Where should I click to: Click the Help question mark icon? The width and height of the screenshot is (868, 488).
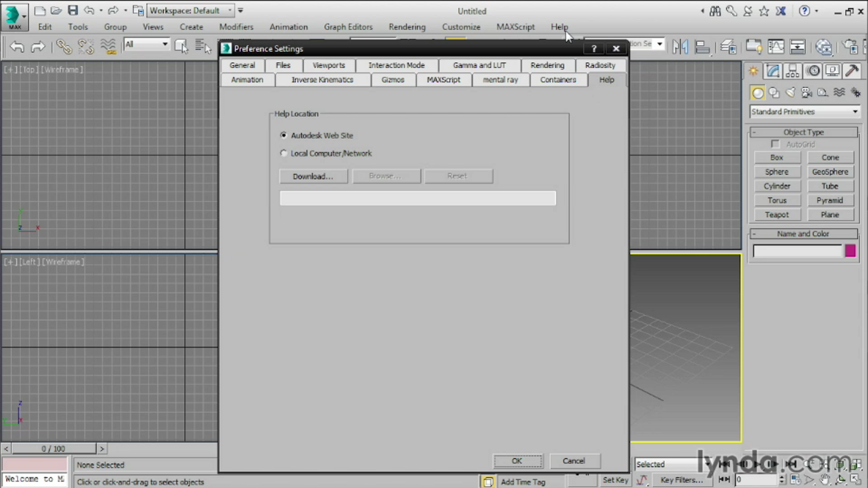(804, 11)
